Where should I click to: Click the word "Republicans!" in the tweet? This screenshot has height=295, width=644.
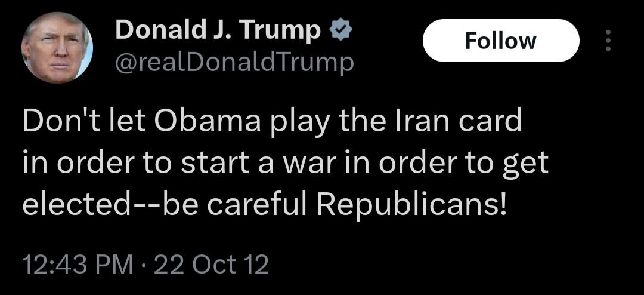pyautogui.click(x=411, y=204)
